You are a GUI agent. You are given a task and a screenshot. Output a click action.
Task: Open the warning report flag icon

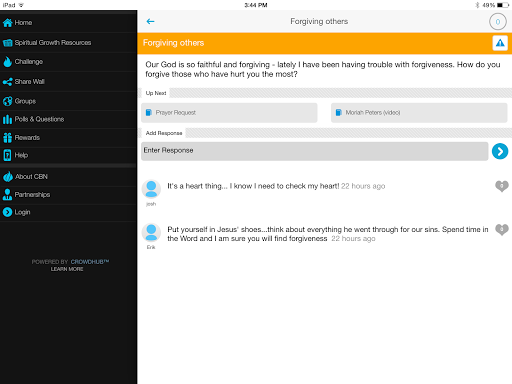pos(500,43)
